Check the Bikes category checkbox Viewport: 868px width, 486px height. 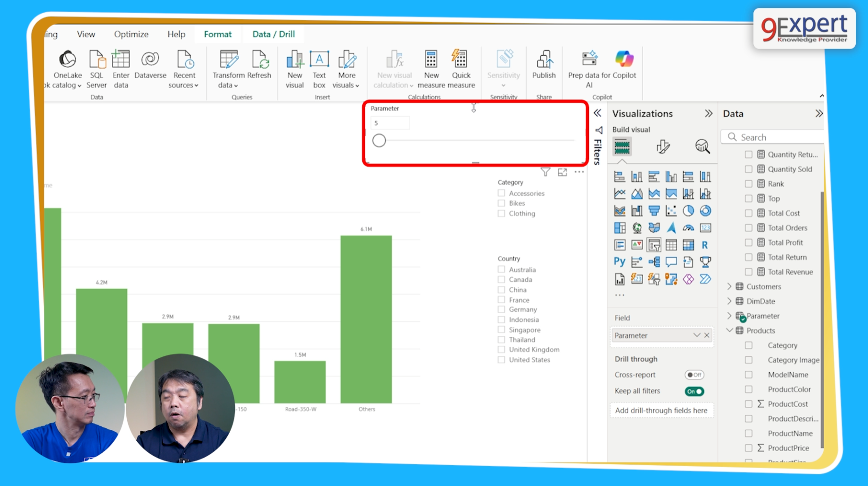pyautogui.click(x=501, y=203)
